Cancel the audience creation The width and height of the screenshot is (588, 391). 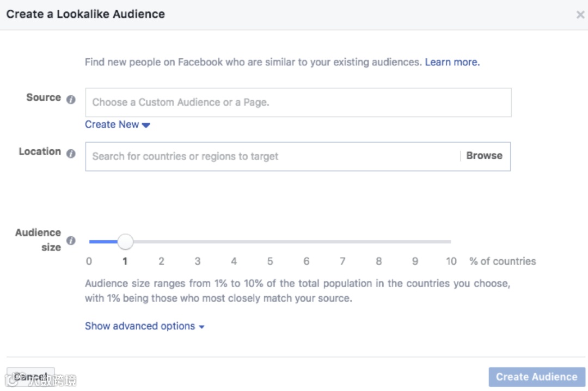30,376
